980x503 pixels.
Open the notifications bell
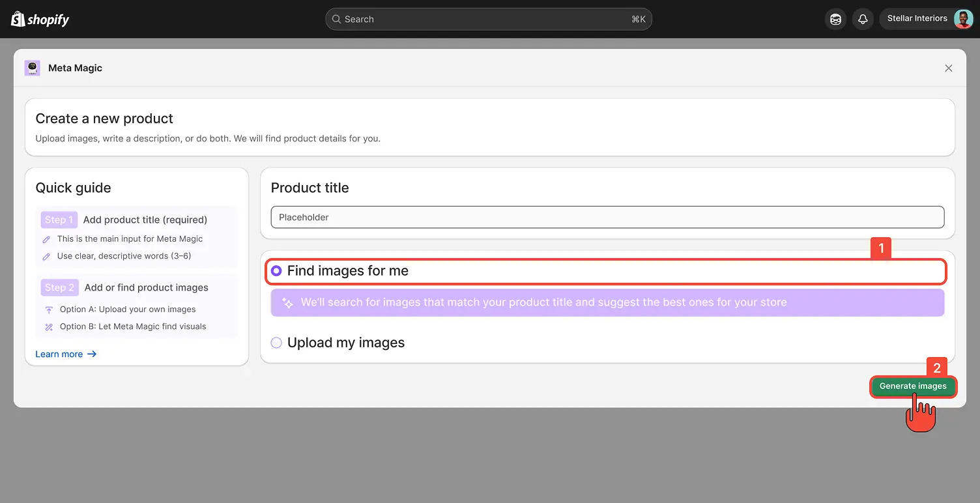[x=863, y=19]
